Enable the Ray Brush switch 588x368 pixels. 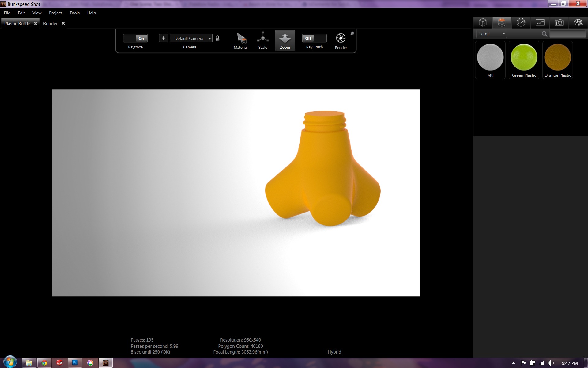point(314,38)
